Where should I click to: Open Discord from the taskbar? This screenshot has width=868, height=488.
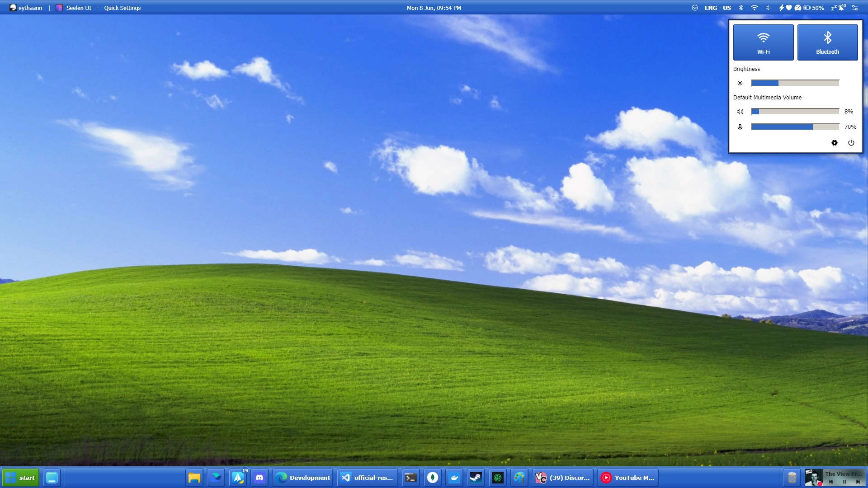pyautogui.click(x=259, y=478)
